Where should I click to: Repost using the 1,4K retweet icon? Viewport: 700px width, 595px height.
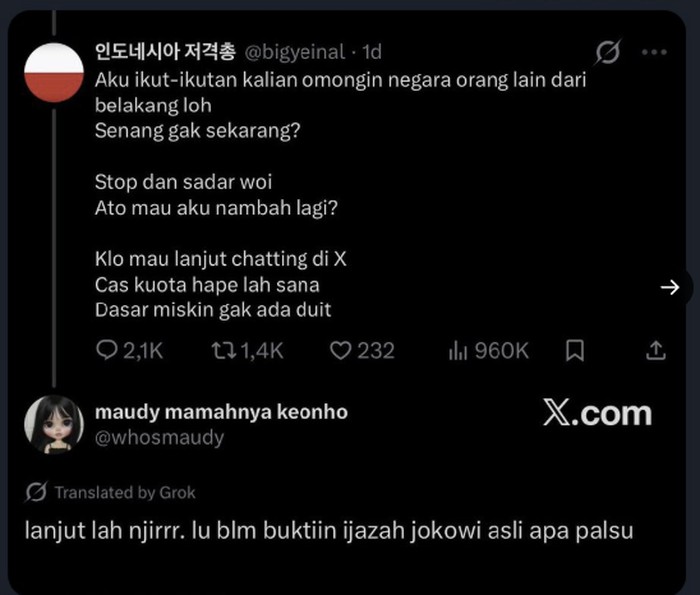point(224,350)
